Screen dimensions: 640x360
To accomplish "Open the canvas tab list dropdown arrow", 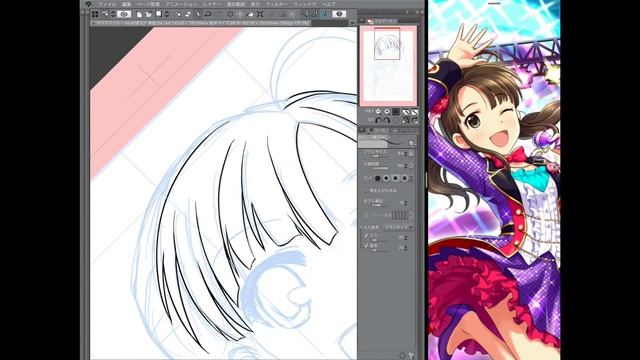I will (352, 23).
